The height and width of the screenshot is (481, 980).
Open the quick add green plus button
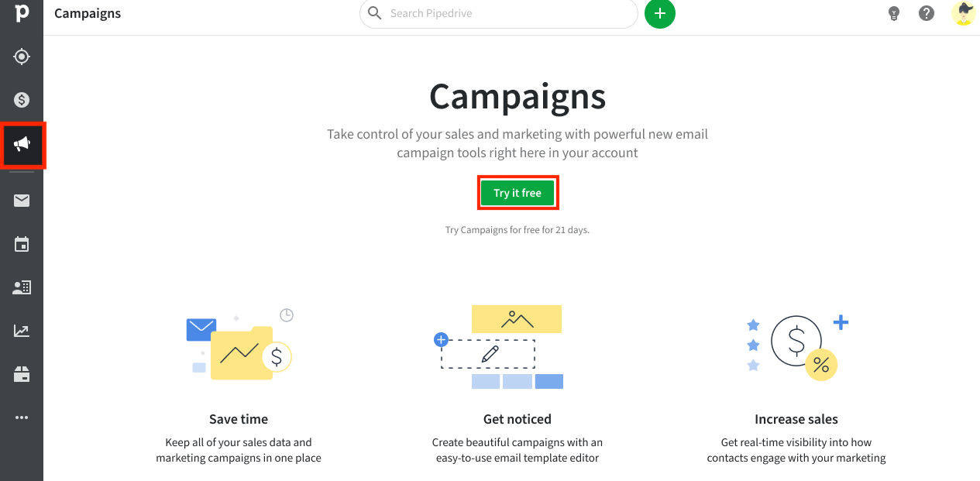pos(659,13)
